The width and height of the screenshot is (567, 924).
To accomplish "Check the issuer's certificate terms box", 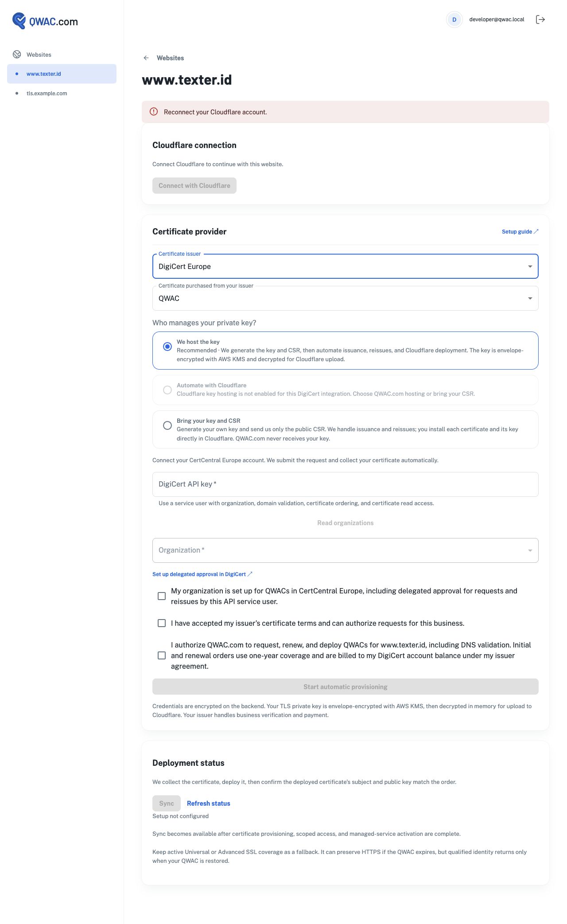I will click(x=162, y=623).
